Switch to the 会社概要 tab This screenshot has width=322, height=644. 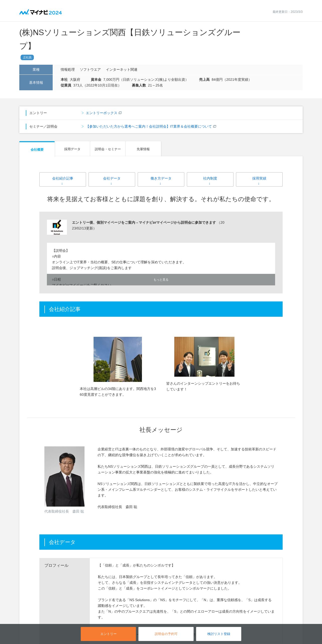(37, 149)
